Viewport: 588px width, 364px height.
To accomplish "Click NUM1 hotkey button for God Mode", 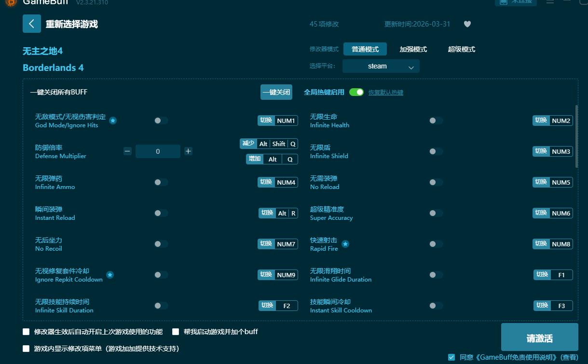I will click(278, 121).
